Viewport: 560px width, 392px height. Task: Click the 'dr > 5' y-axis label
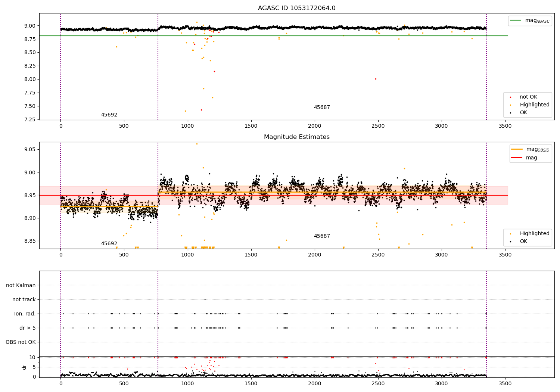(28, 328)
